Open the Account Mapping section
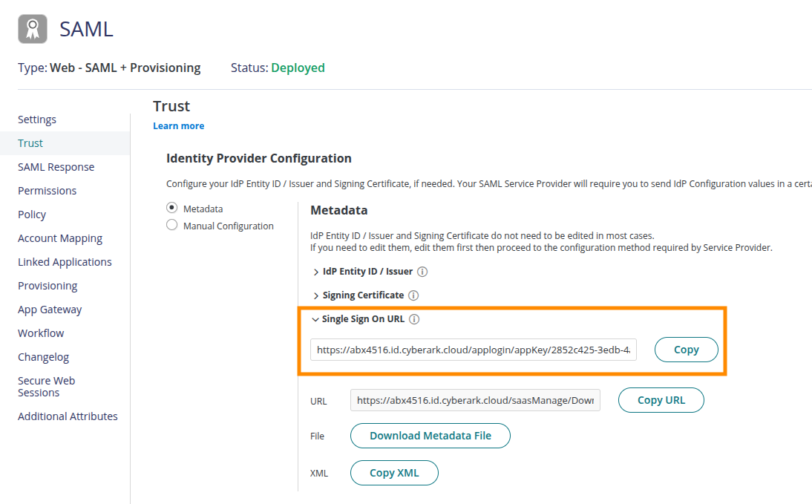 (60, 238)
